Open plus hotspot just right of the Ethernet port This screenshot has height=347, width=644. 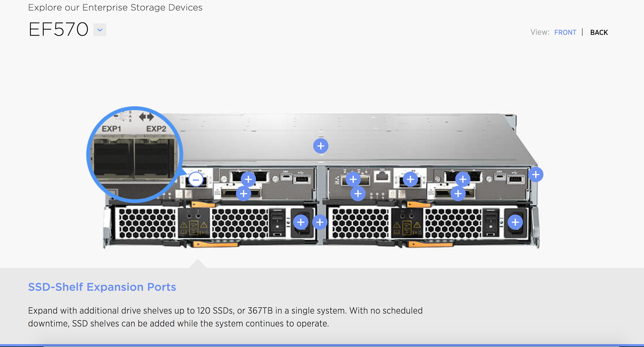[x=410, y=179]
